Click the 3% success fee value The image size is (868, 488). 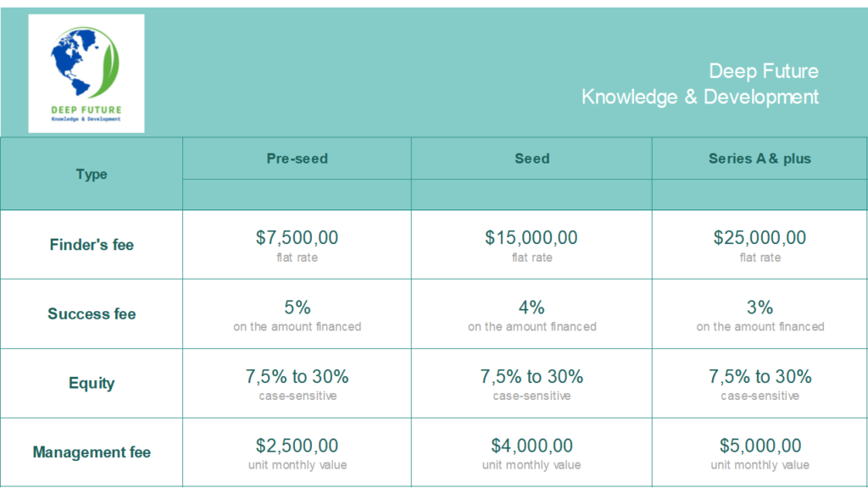tap(759, 308)
